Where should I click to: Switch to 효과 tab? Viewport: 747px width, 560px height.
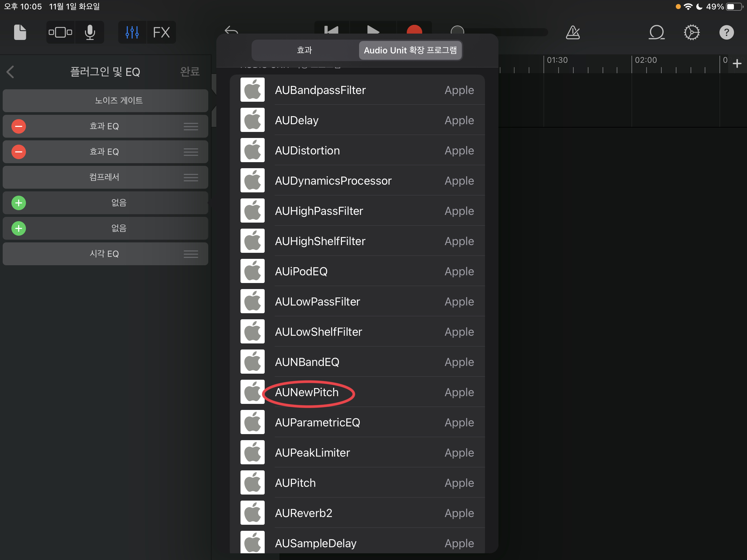point(305,50)
